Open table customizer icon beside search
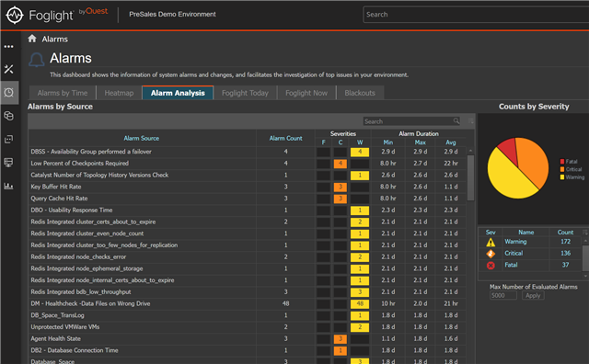589x364 pixels. [x=470, y=120]
